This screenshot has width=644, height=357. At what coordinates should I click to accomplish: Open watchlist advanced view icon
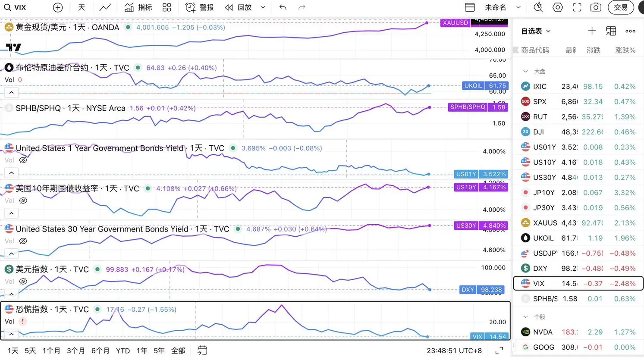click(x=611, y=31)
